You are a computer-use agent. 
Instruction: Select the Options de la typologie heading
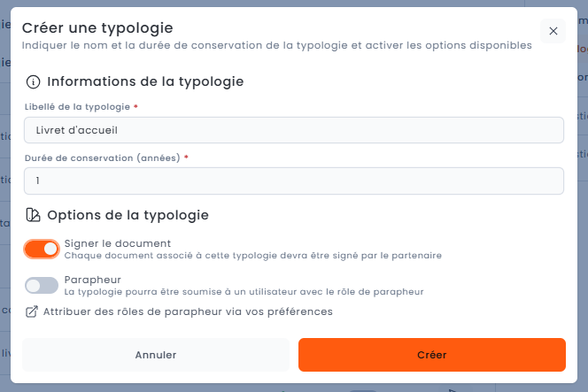pos(128,215)
